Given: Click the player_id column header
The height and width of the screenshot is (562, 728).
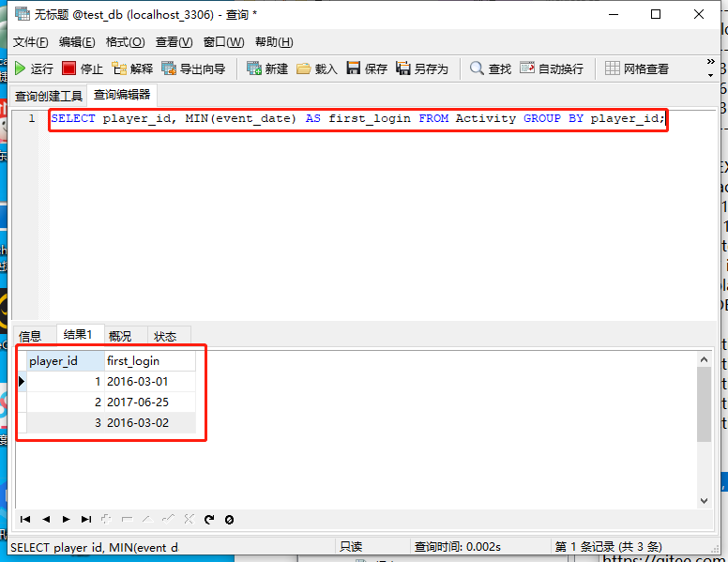Looking at the screenshot, I should [x=66, y=361].
